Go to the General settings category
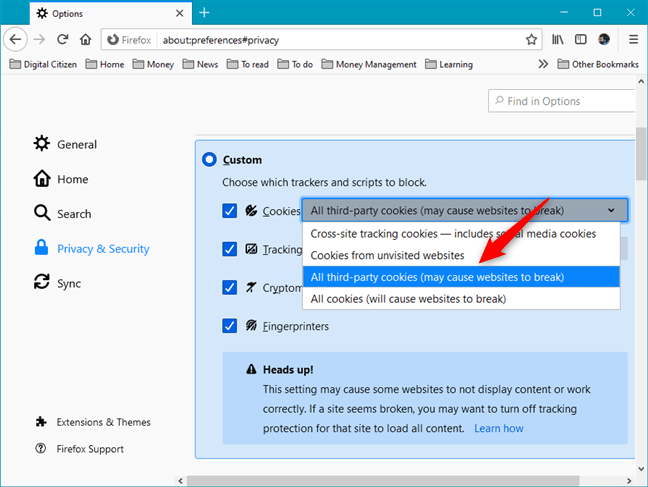Viewport: 648px width, 487px height. click(x=78, y=144)
